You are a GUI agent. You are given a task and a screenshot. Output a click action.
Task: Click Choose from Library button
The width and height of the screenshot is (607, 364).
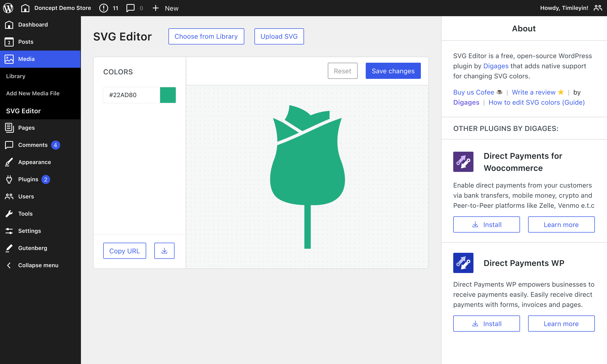pyautogui.click(x=206, y=36)
